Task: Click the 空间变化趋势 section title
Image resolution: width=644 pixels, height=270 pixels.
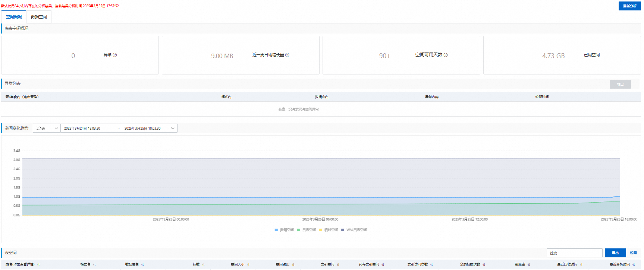Action: (x=16, y=128)
